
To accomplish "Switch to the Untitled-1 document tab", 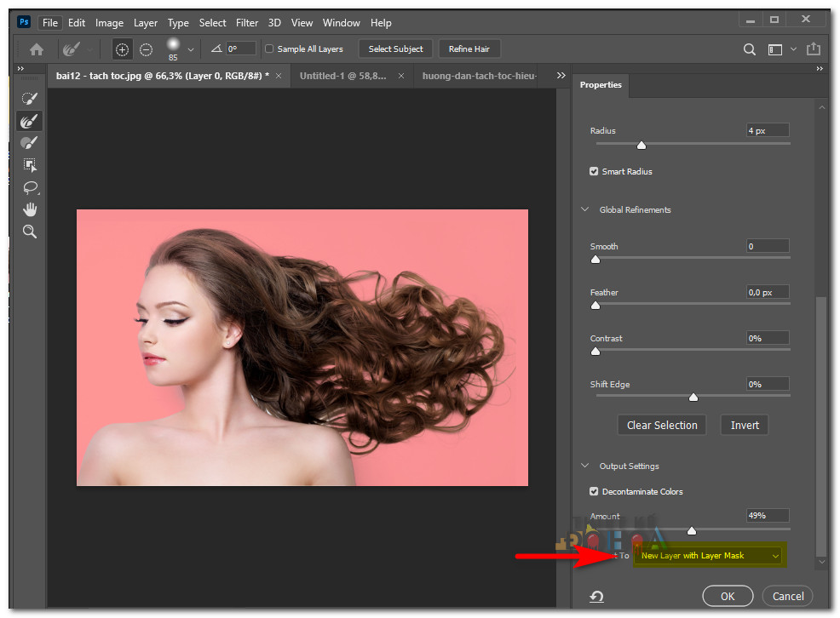I will click(x=339, y=75).
